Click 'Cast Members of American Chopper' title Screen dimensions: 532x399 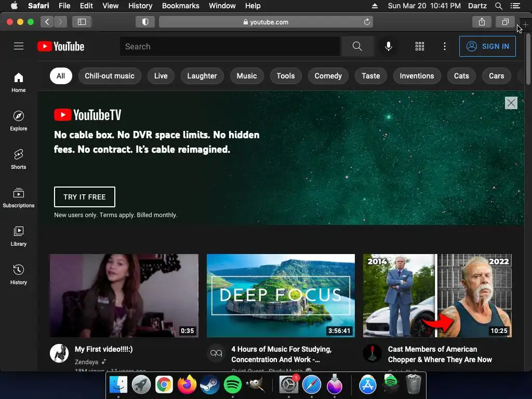tap(440, 354)
